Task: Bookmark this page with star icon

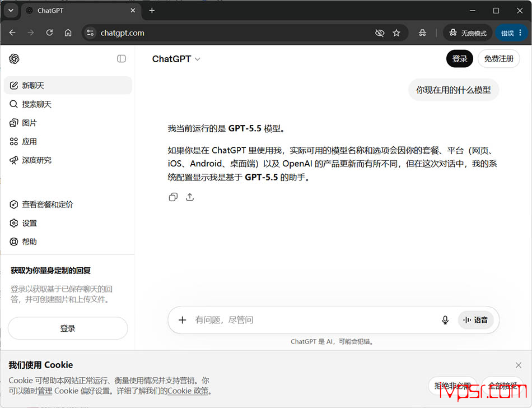Action: click(396, 33)
